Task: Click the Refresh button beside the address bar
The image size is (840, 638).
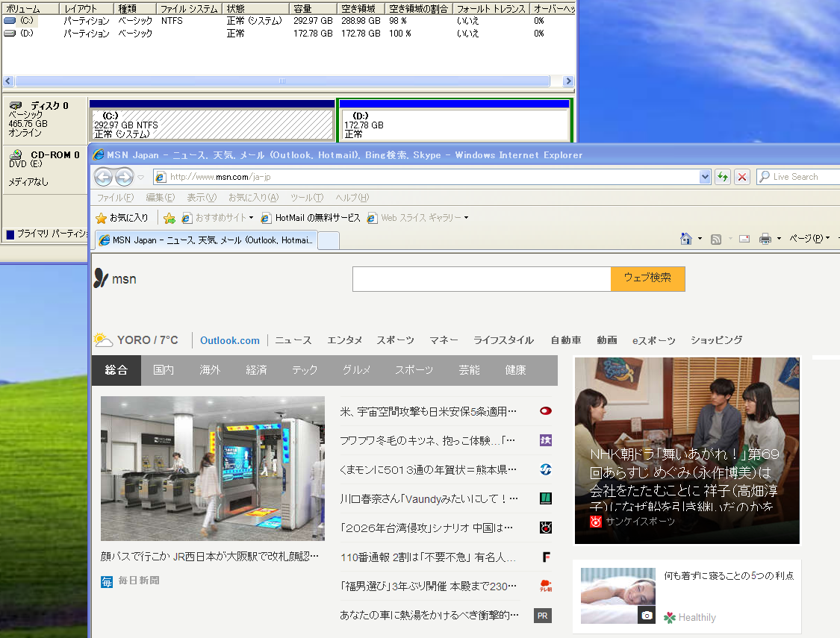Action: [x=723, y=177]
